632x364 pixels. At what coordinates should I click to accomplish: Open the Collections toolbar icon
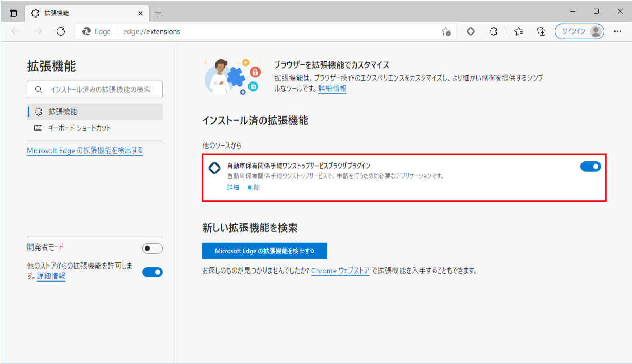click(x=541, y=31)
